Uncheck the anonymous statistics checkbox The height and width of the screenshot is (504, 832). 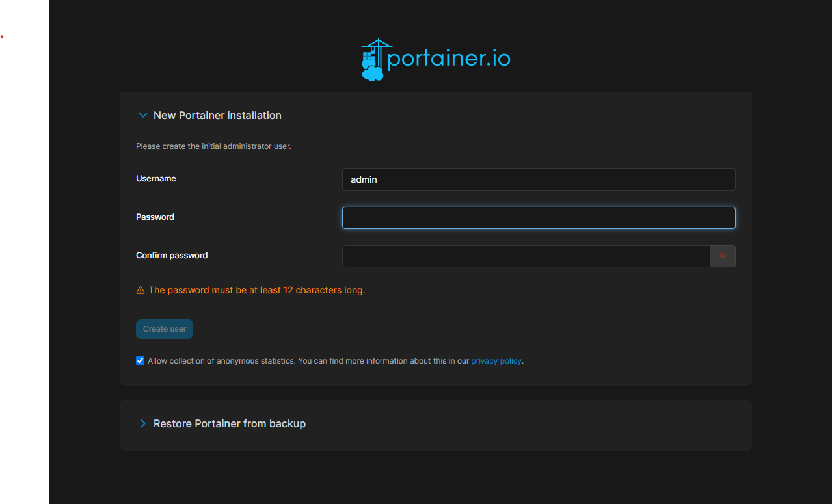(x=140, y=361)
